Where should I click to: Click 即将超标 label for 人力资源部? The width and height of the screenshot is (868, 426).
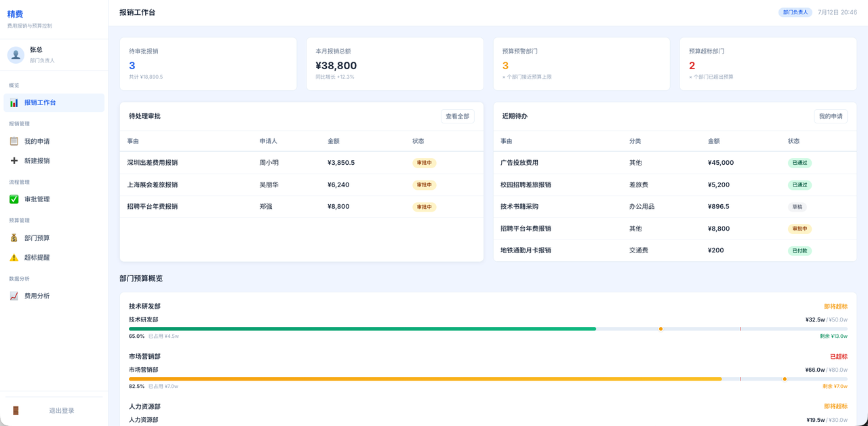[x=835, y=406]
